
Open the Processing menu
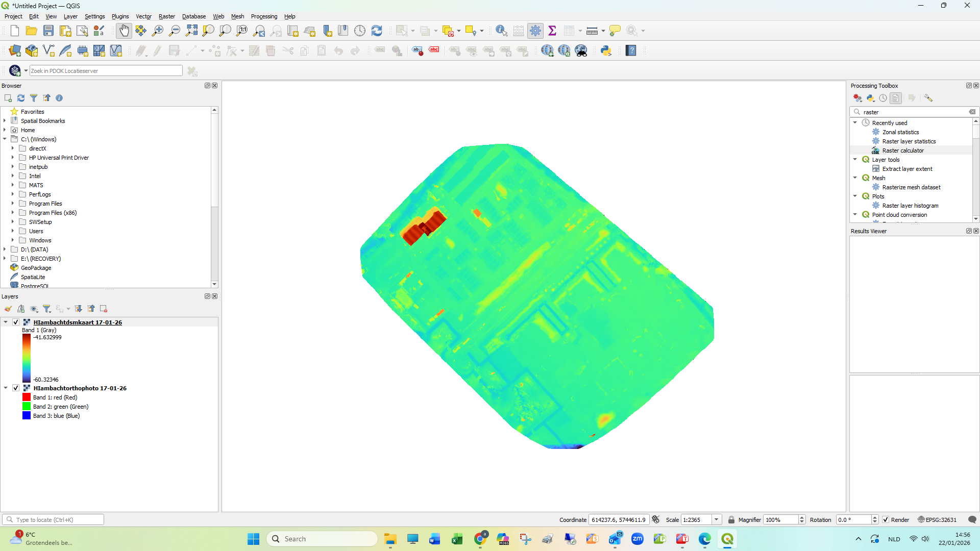tap(264, 16)
